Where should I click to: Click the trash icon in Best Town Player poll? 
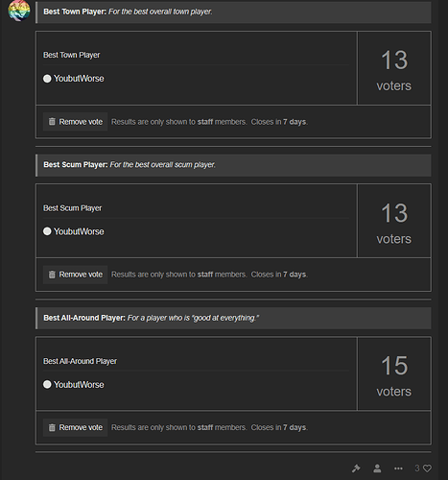(52, 122)
